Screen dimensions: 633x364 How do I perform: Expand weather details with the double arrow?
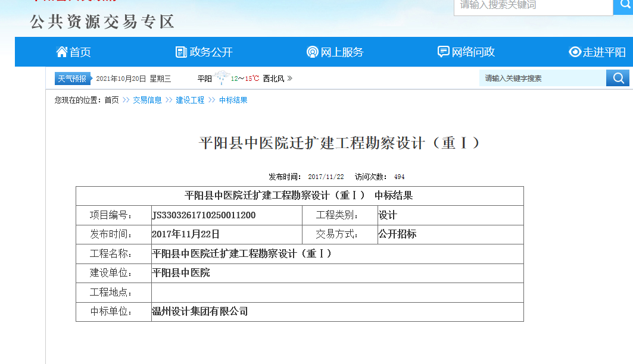tap(289, 79)
